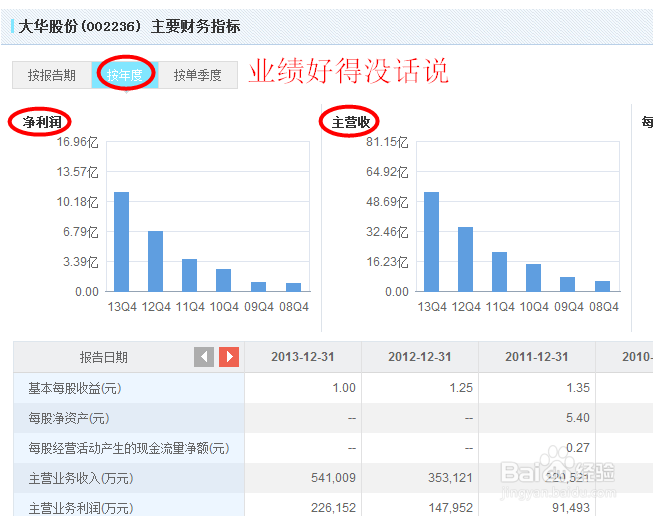Image resolution: width=653 pixels, height=516 pixels.
Task: Click the value 1.35 for 2011
Action: [x=578, y=388]
